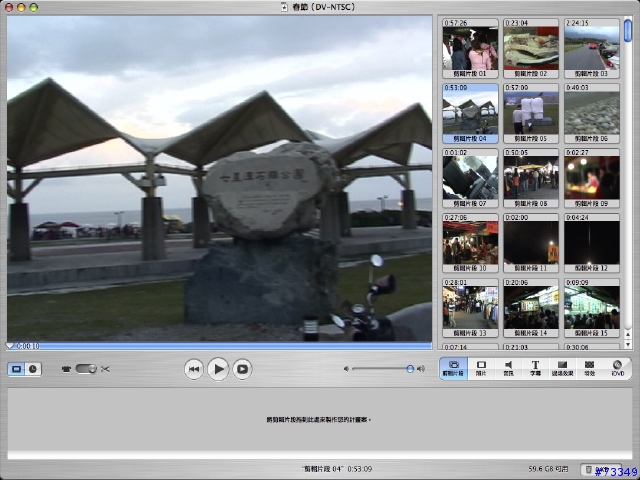
Task: Select clip 剪輯片段 06 pebbles thumbnail
Action: 592,113
